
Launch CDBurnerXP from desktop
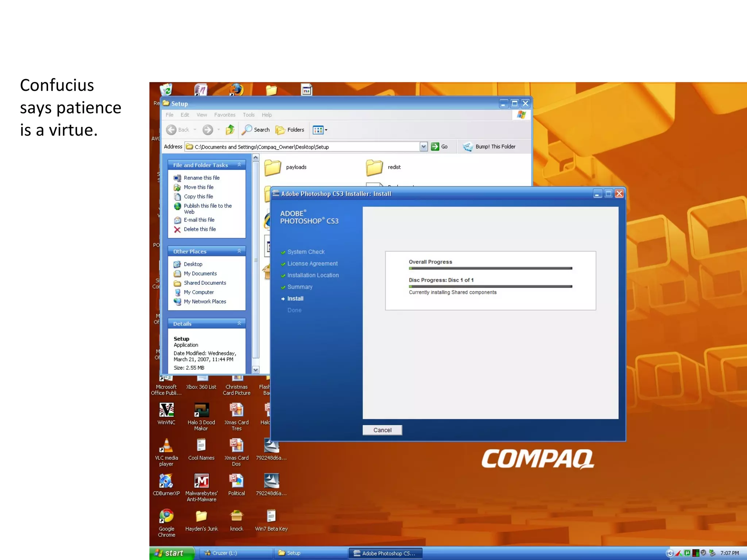(166, 485)
